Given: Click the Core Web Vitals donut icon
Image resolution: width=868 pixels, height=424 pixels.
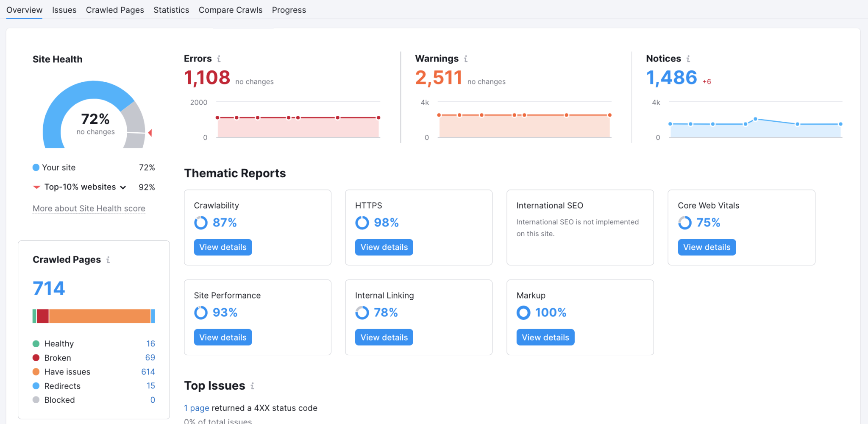Looking at the screenshot, I should (x=684, y=223).
